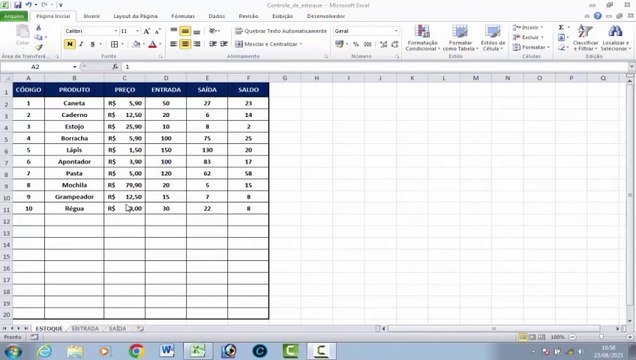636x360 pixels.
Task: Apply thousands separator (000) format
Action: click(367, 44)
